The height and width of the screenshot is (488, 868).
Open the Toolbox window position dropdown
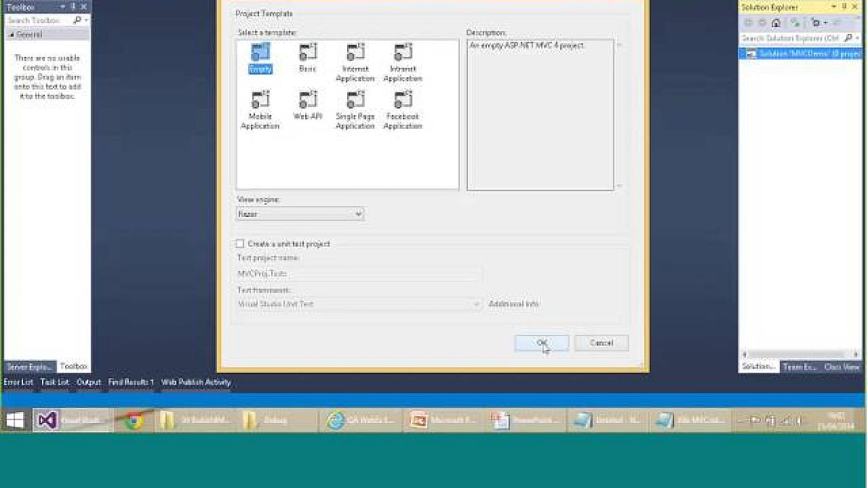click(x=62, y=7)
